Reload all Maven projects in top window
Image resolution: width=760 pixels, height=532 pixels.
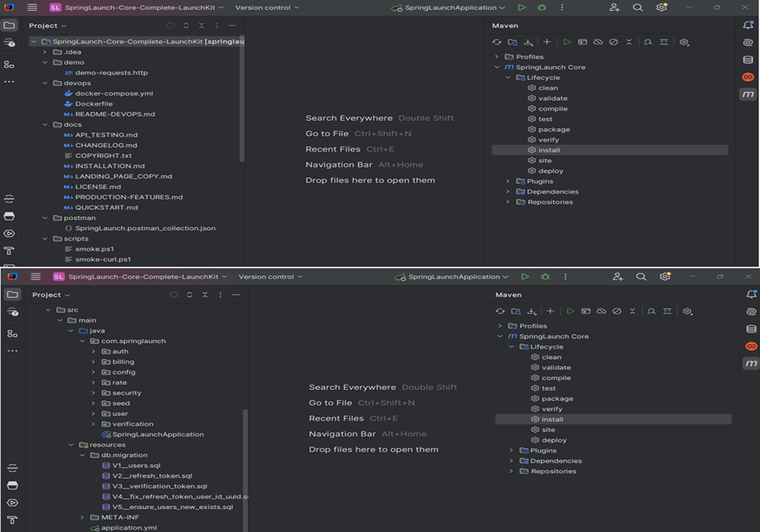pos(497,42)
